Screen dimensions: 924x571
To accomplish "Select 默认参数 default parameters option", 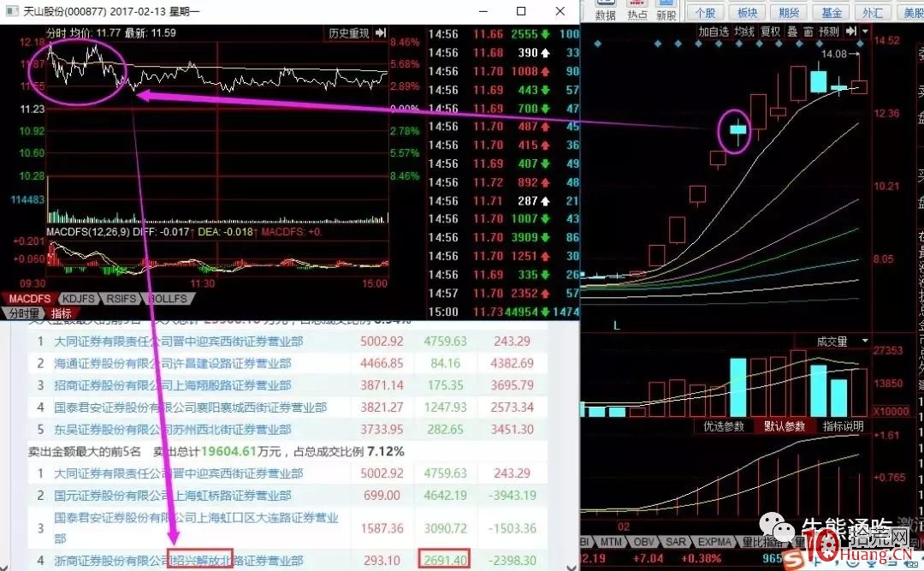I will pos(785,425).
